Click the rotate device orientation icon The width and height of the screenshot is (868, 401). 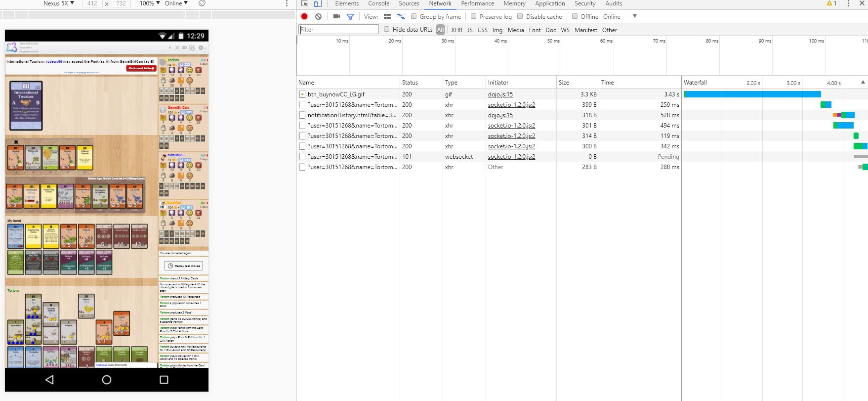pos(202,3)
